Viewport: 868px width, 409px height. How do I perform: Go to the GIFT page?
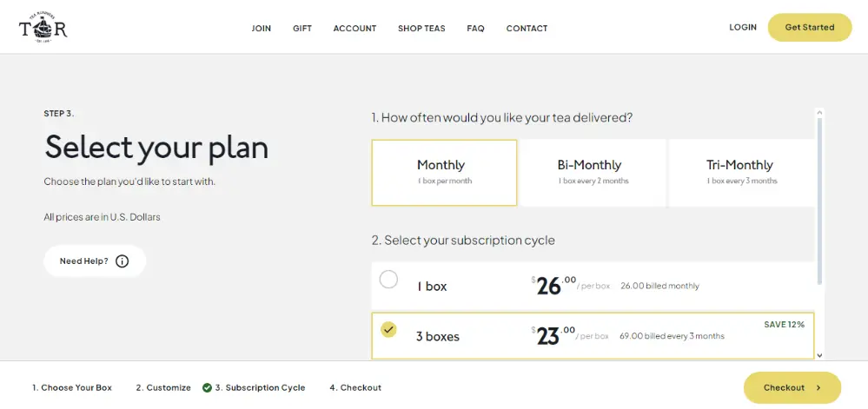click(x=302, y=29)
